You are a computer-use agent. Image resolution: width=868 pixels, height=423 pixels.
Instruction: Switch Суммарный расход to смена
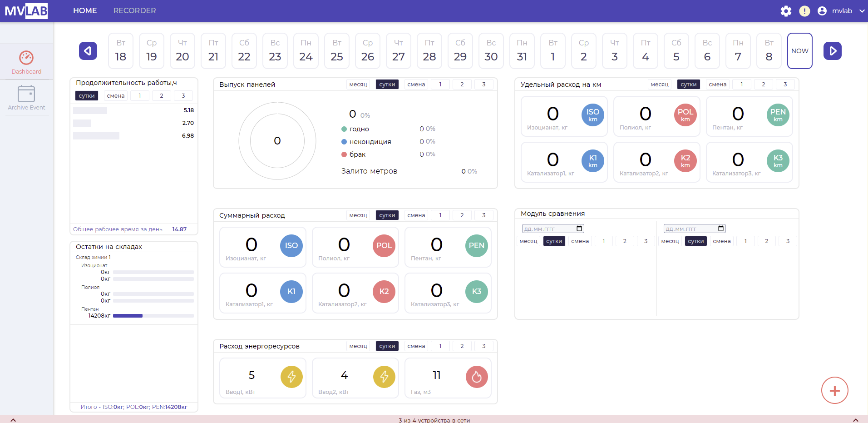tap(416, 215)
